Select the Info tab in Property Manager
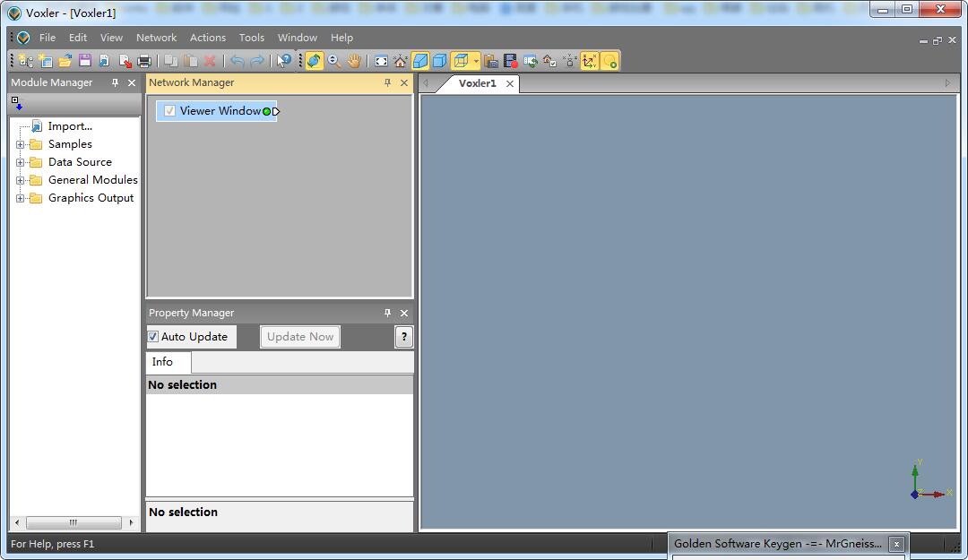The width and height of the screenshot is (968, 560). pos(162,362)
